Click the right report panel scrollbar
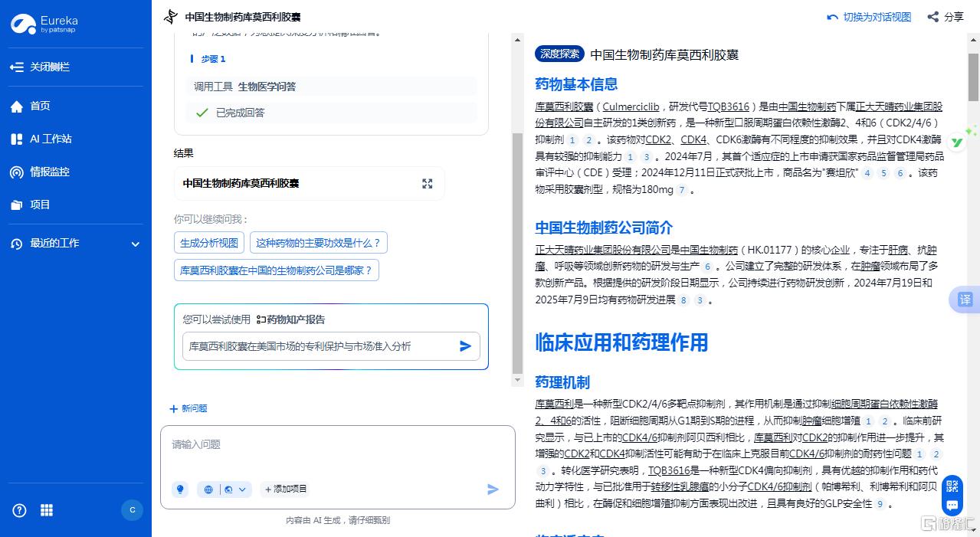The image size is (980, 537). tap(973, 77)
